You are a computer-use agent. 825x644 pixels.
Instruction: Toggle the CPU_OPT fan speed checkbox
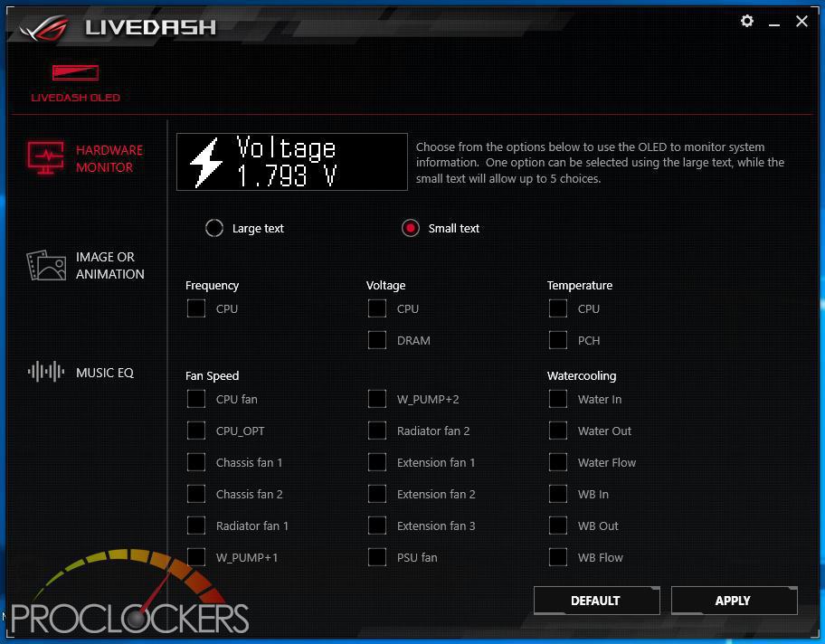coord(196,431)
